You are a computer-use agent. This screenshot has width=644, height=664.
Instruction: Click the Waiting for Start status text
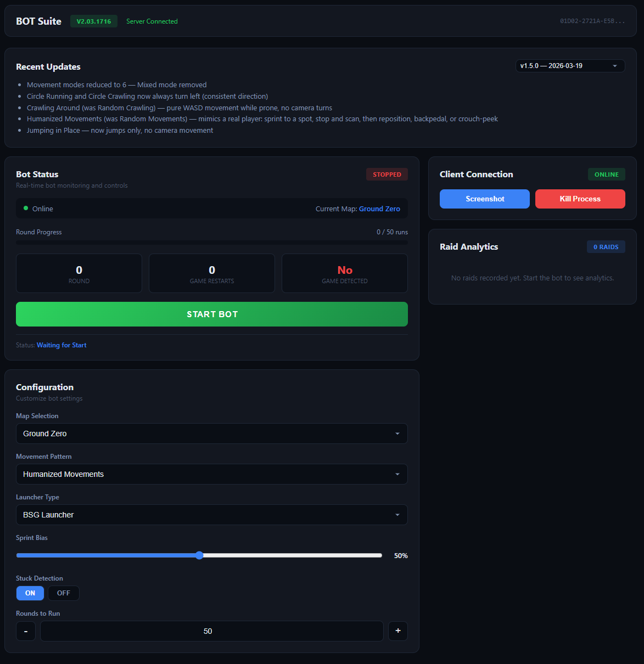[x=61, y=345]
